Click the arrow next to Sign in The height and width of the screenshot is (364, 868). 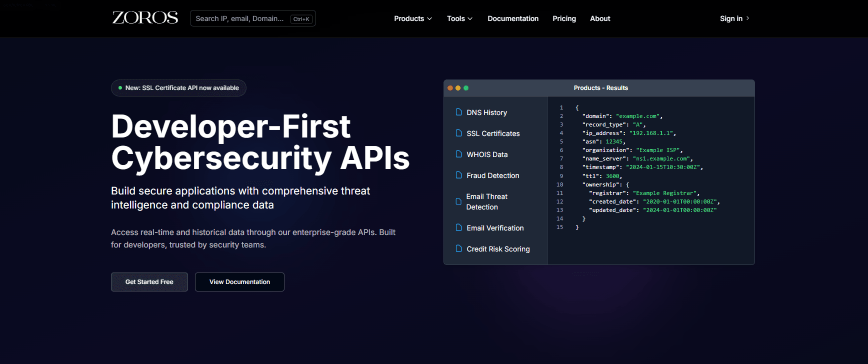point(747,18)
